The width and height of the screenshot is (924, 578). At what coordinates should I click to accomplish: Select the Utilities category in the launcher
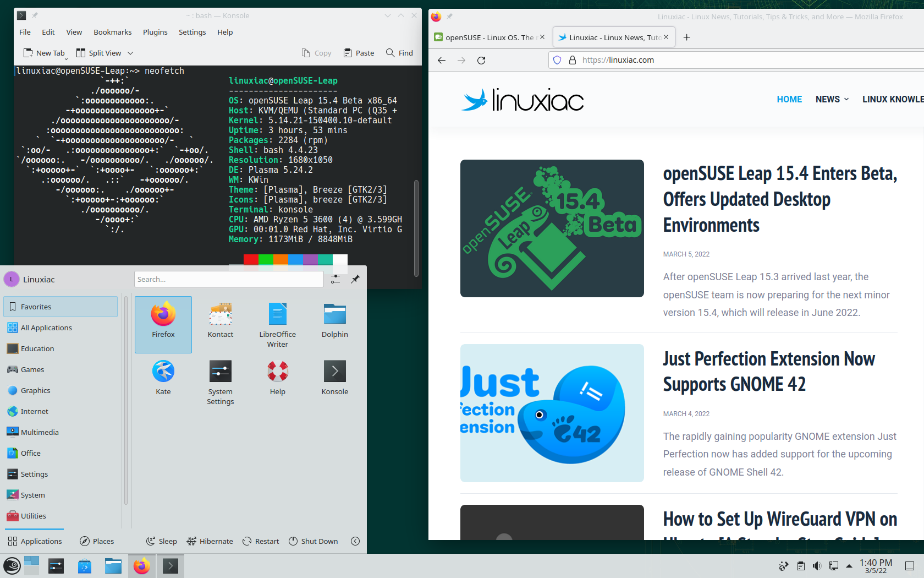click(x=61, y=516)
